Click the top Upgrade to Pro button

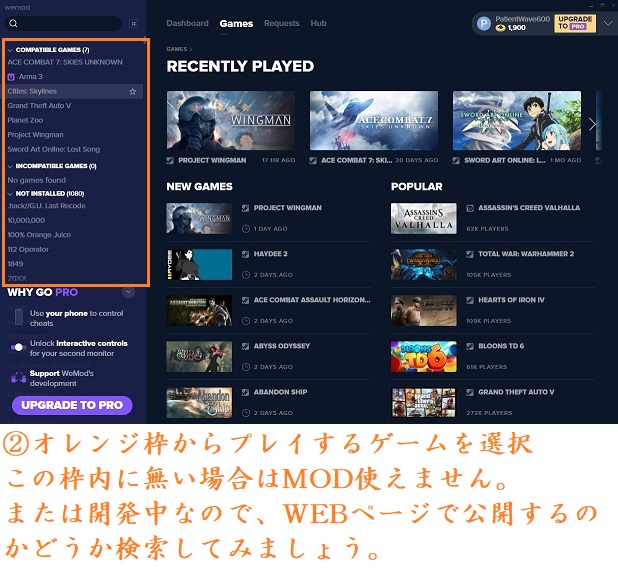click(x=575, y=23)
